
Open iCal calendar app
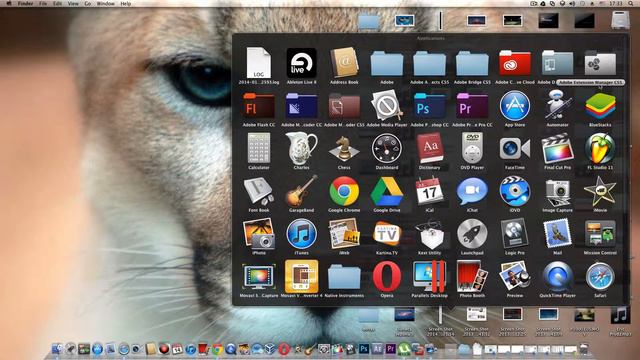pyautogui.click(x=429, y=192)
